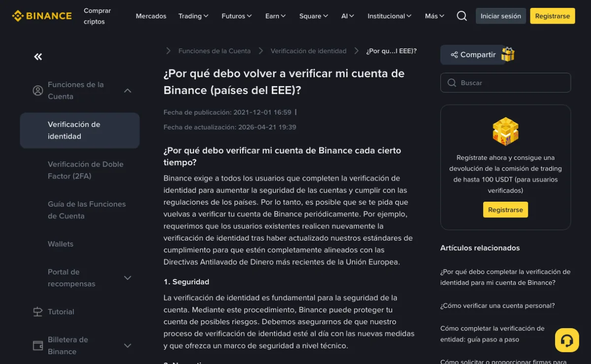Open Guía de las Funciones de Cuenta
The width and height of the screenshot is (591, 364).
click(87, 210)
